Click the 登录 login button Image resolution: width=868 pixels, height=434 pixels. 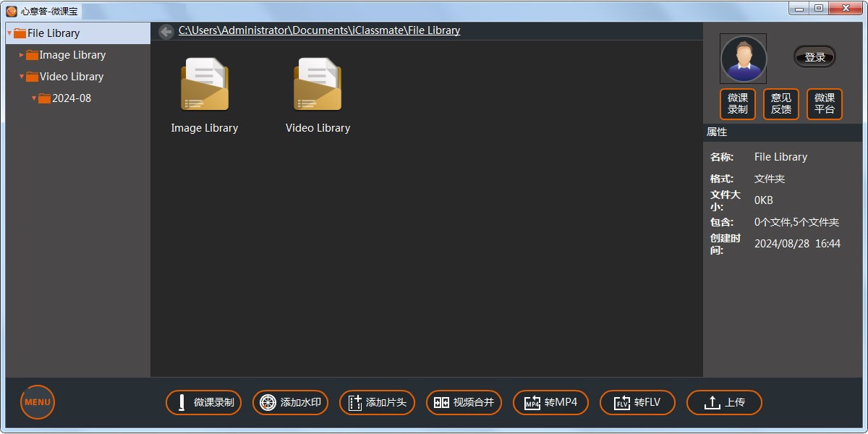[x=814, y=57]
